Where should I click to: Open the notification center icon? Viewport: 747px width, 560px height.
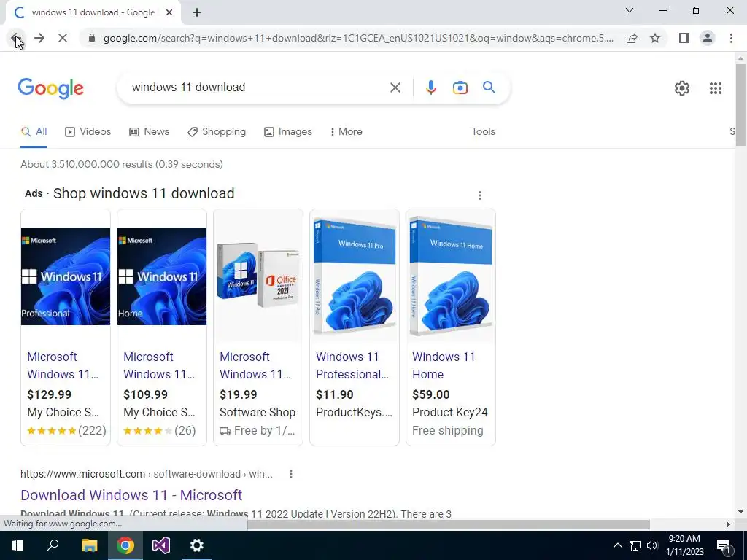pos(724,546)
